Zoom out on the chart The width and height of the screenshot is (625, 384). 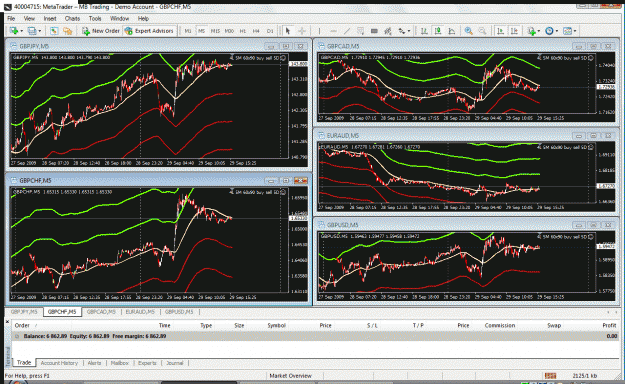tap(482, 31)
